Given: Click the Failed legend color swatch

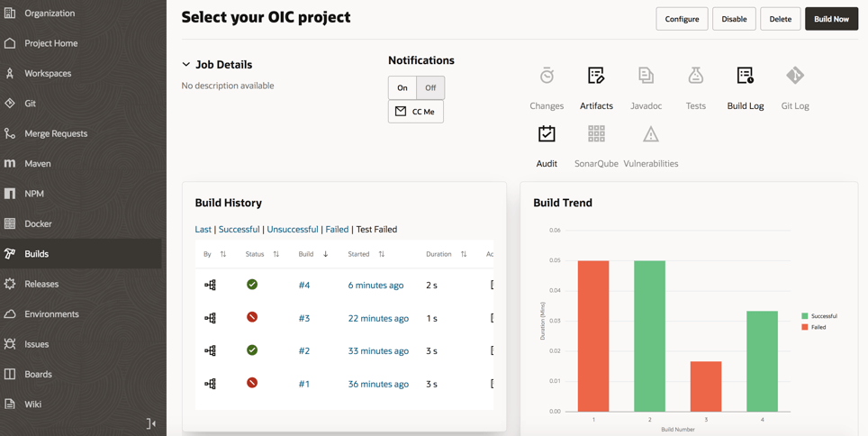Looking at the screenshot, I should (805, 327).
